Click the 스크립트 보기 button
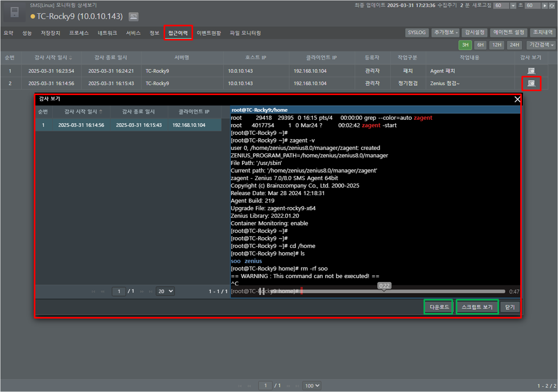The image size is (558, 392). 477,307
